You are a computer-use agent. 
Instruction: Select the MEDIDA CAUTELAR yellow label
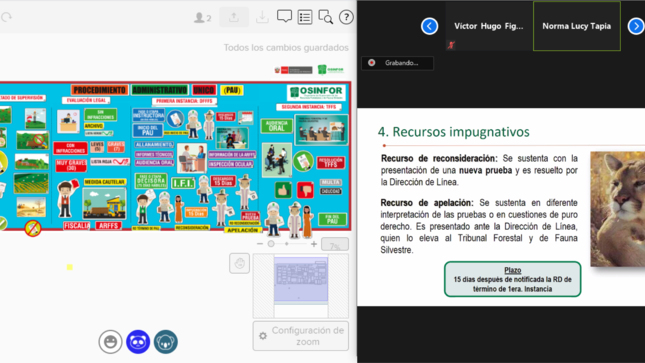[104, 182]
